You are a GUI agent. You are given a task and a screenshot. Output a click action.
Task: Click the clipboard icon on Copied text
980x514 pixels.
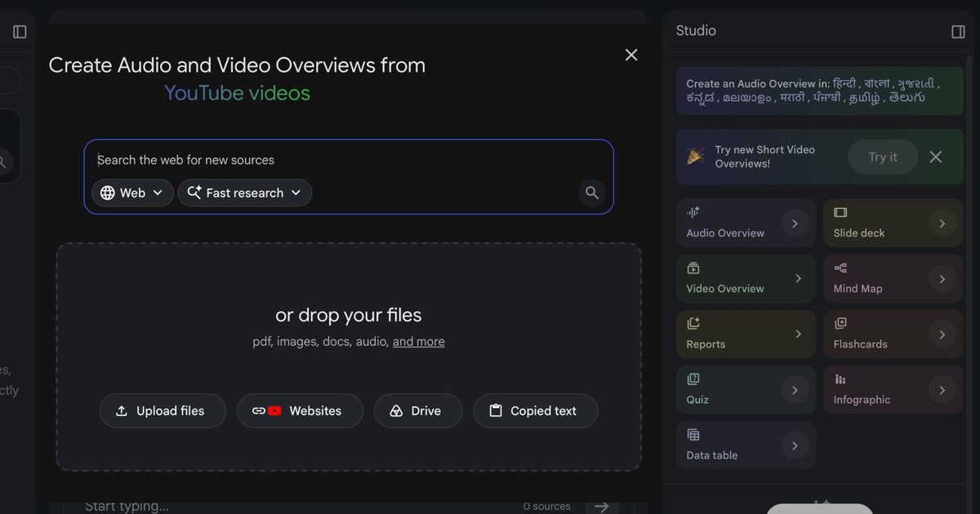[x=496, y=410]
